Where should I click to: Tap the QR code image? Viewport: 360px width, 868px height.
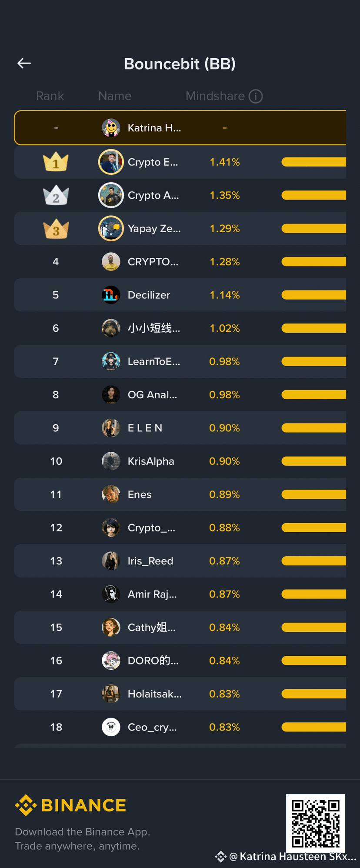pos(316,823)
